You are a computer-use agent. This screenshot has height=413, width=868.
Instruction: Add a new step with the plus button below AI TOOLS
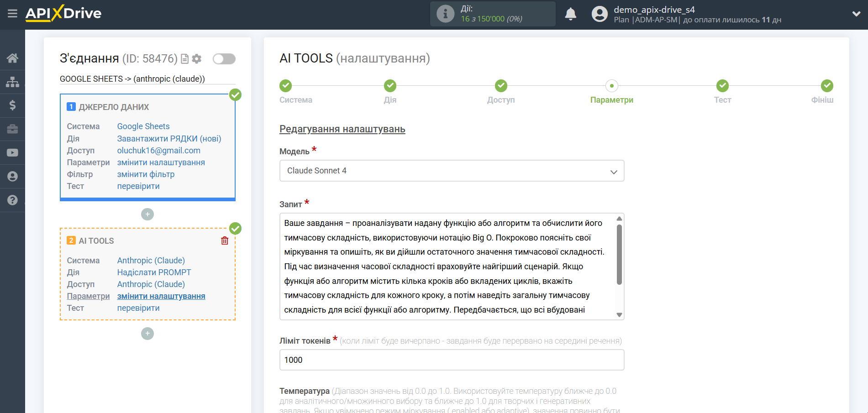coord(147,334)
